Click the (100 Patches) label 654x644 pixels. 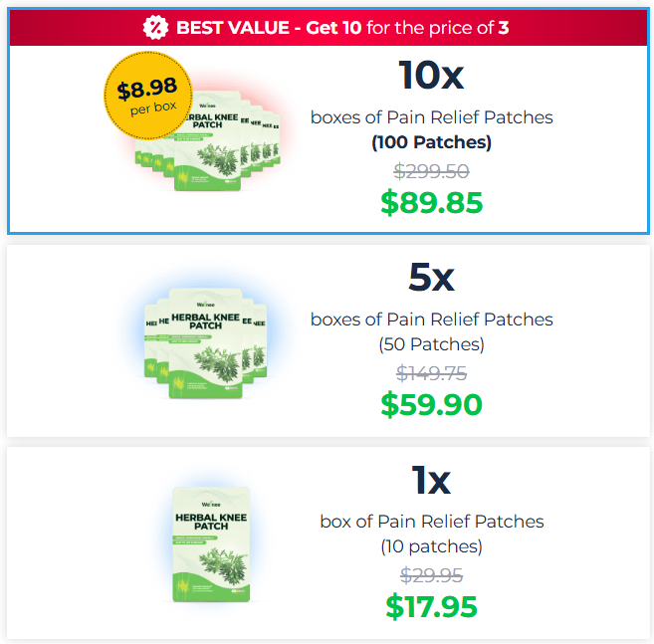(431, 142)
